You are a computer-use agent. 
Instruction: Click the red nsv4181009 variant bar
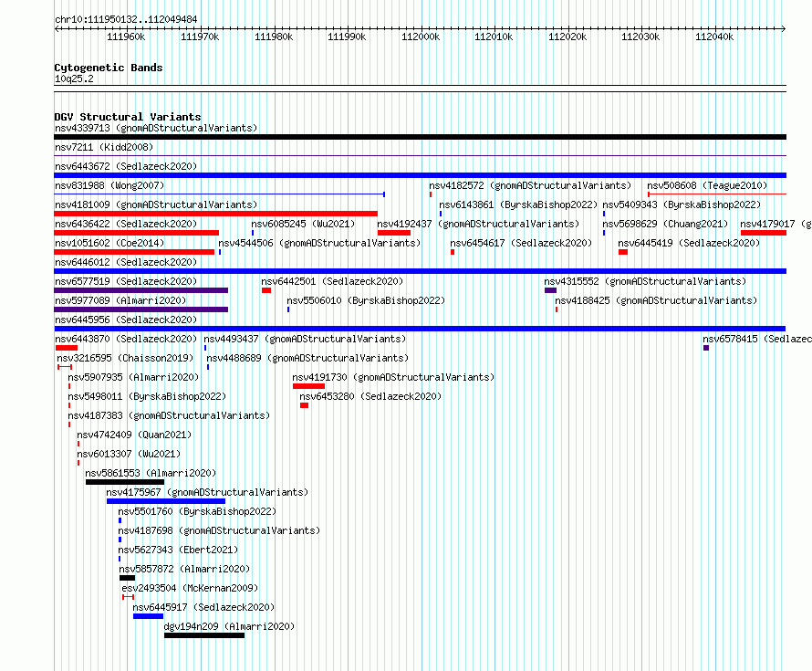coord(215,214)
